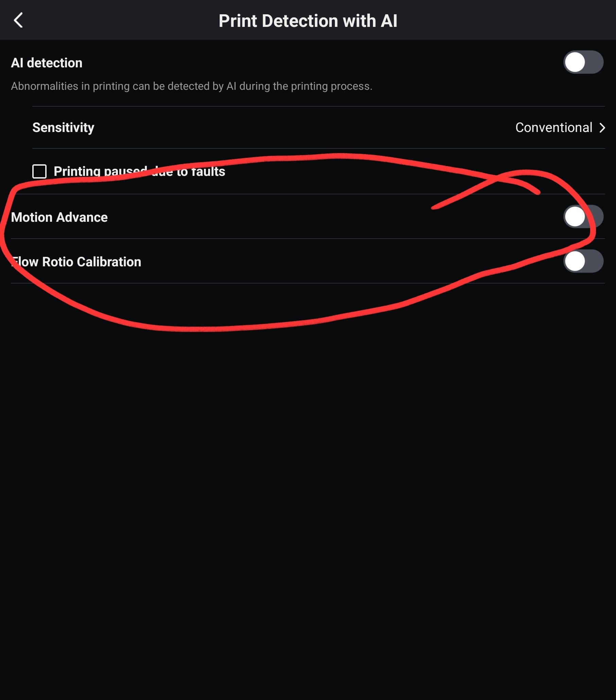Click the white knob of Motion Advance switch
616x700 pixels.
click(x=575, y=216)
